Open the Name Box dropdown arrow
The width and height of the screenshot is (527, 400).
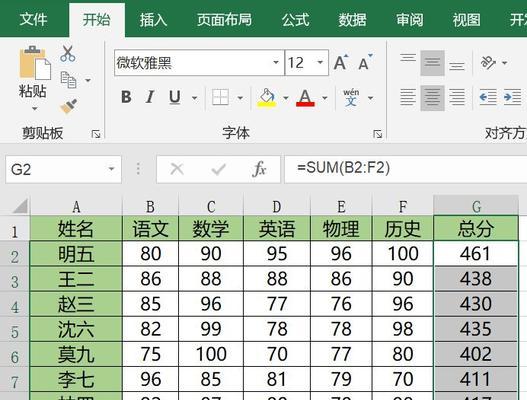coord(111,169)
